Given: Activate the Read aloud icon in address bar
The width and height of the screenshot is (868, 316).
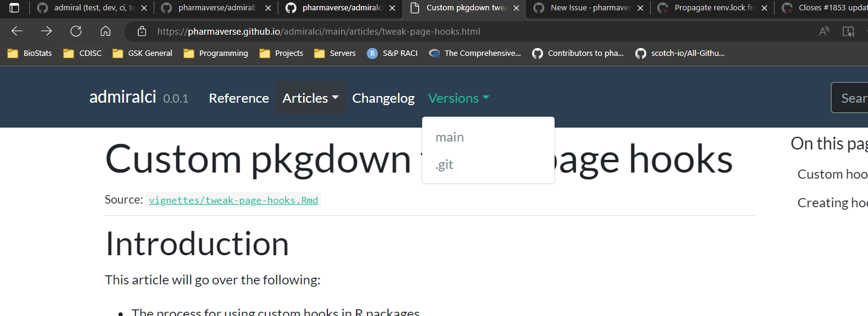Looking at the screenshot, I should tap(824, 31).
